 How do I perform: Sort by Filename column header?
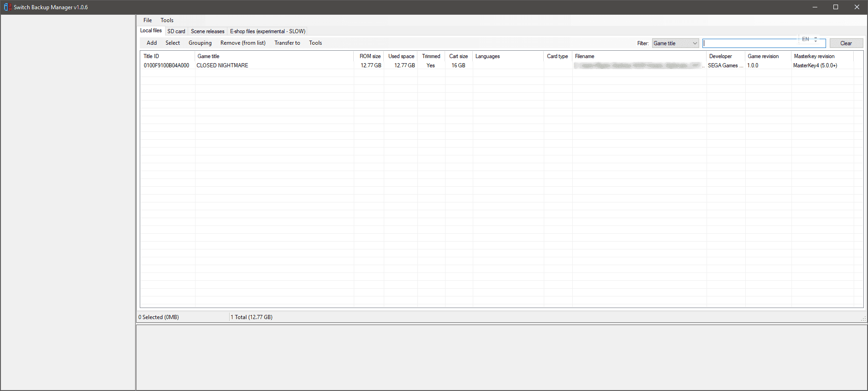pos(639,56)
